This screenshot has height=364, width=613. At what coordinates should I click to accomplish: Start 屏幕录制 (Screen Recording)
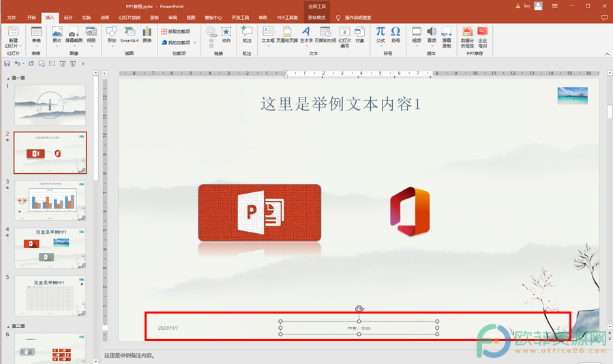pyautogui.click(x=447, y=37)
